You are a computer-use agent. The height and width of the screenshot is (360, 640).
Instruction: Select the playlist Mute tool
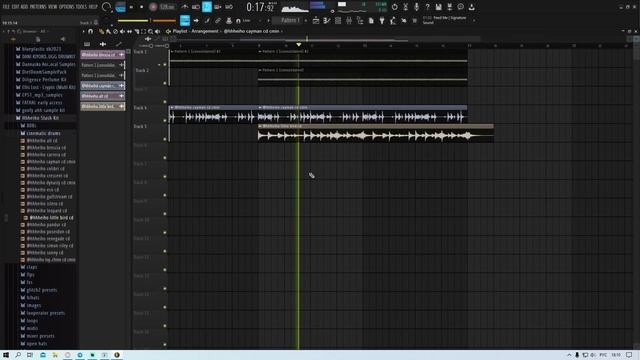122,31
